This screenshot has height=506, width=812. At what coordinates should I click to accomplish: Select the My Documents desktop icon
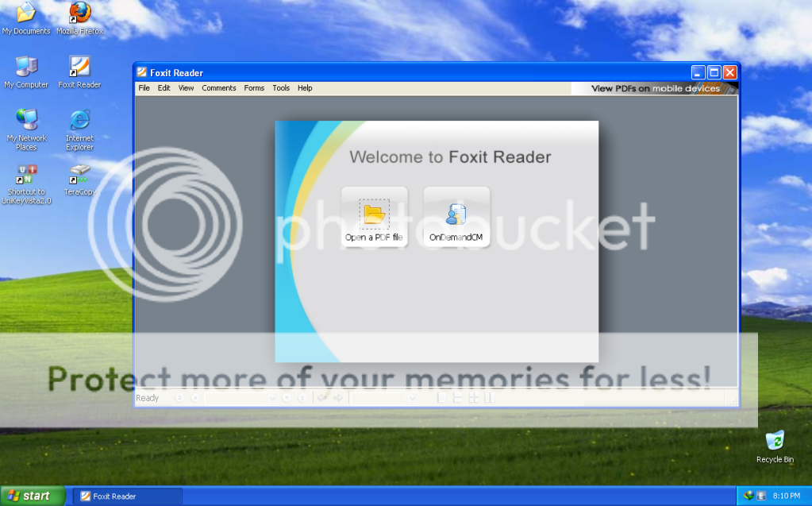(26, 18)
